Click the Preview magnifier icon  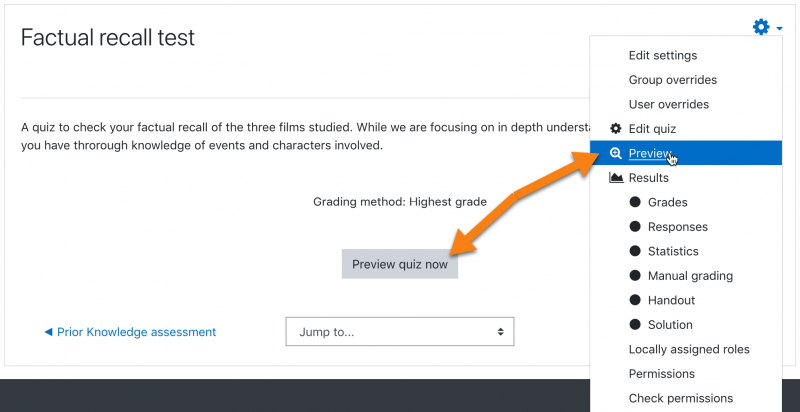point(616,153)
